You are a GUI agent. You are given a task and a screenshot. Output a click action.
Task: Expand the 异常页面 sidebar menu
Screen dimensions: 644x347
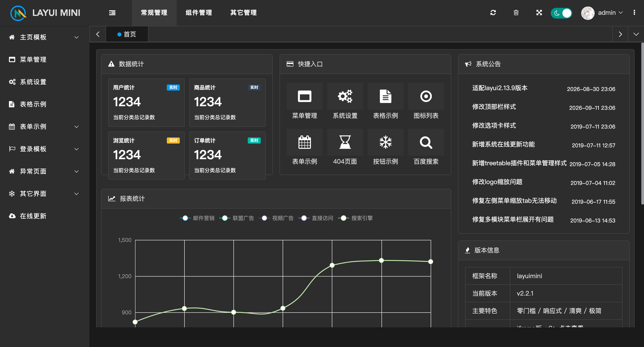click(44, 171)
